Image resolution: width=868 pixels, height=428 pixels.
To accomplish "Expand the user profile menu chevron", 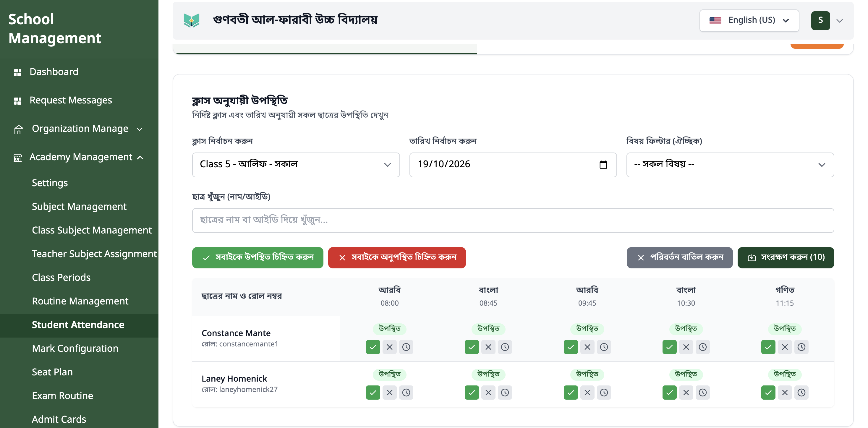I will (x=840, y=21).
